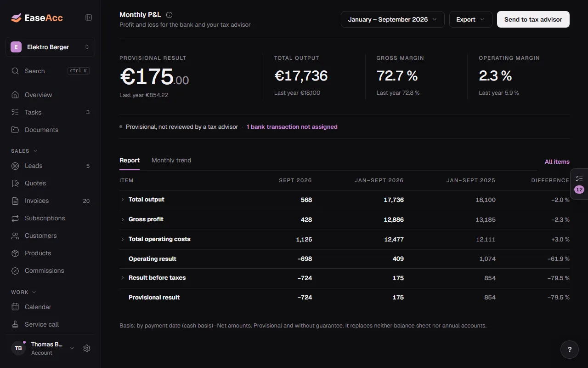Click the Total output value €17,736
This screenshot has height=368, width=588.
click(x=301, y=75)
